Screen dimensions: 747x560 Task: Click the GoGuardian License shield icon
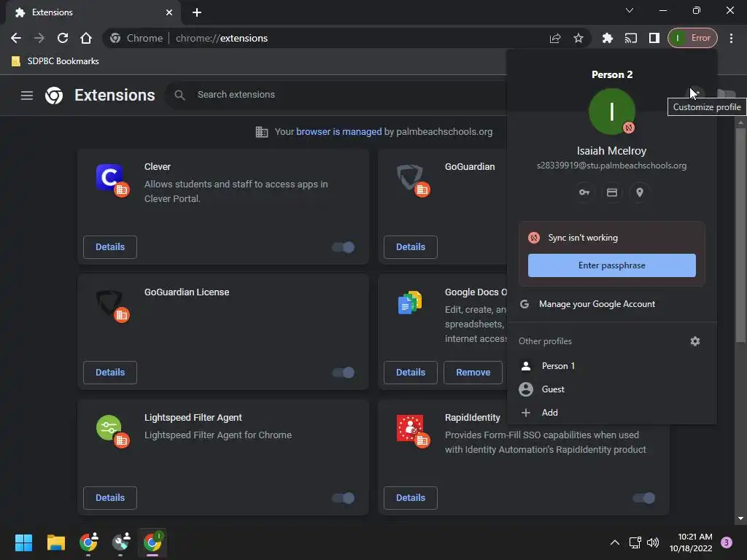tap(109, 303)
